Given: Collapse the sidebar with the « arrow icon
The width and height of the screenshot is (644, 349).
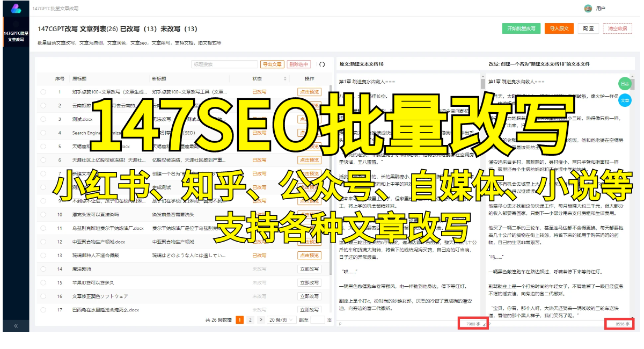Looking at the screenshot, I should click(x=16, y=324).
